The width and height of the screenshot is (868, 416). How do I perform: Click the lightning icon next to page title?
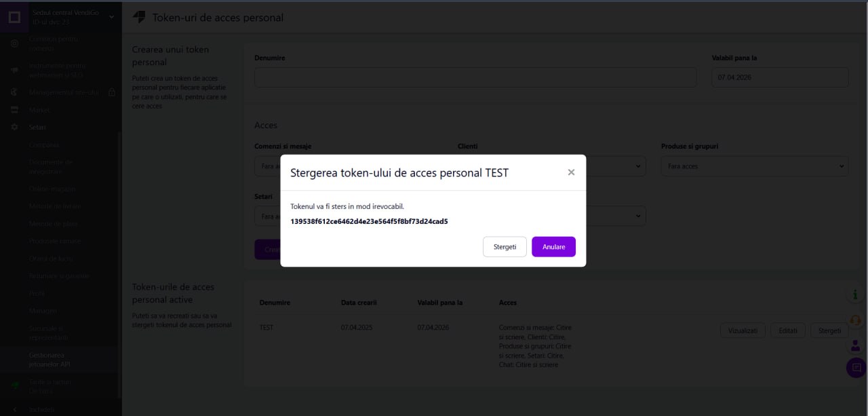point(139,18)
